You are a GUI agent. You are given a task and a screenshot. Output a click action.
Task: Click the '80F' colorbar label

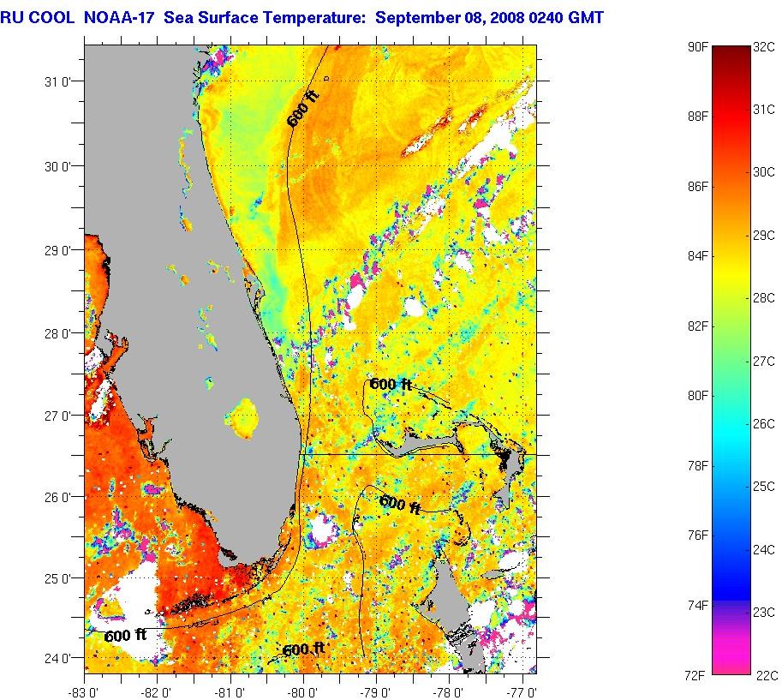pyautogui.click(x=697, y=396)
